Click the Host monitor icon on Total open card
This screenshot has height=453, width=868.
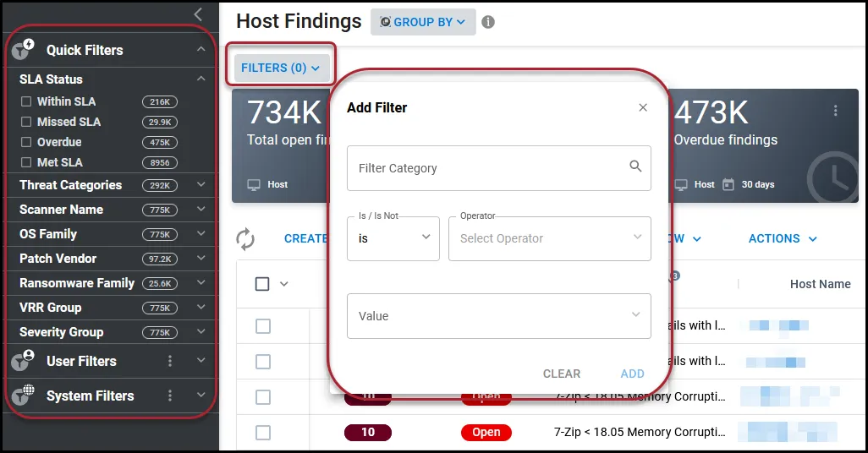click(x=254, y=185)
